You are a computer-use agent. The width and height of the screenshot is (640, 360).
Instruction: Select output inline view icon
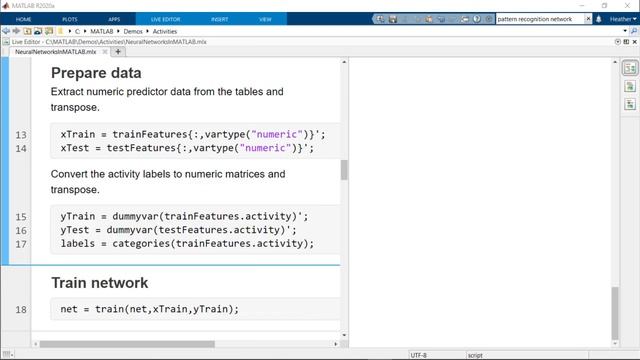click(630, 86)
